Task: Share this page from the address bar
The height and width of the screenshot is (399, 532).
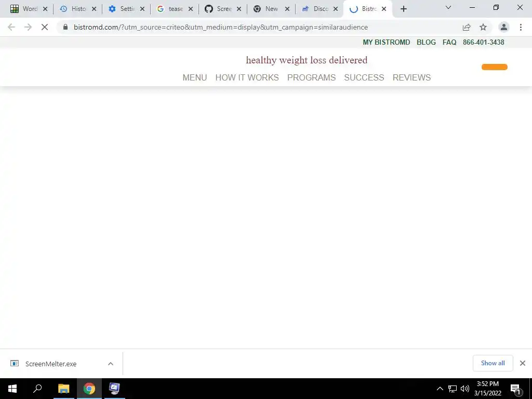Action: tap(467, 27)
